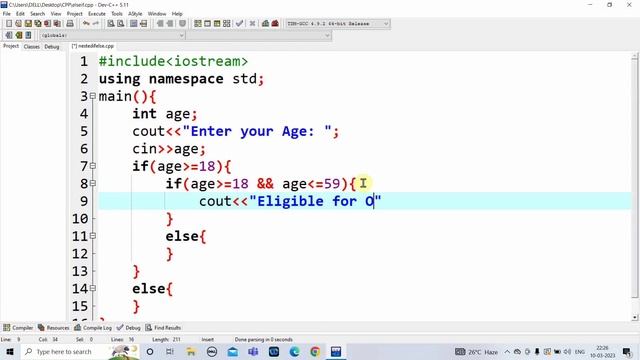Click the third icon in second toolbar row
Image resolution: width=640 pixels, height=360 pixels.
click(28, 36)
